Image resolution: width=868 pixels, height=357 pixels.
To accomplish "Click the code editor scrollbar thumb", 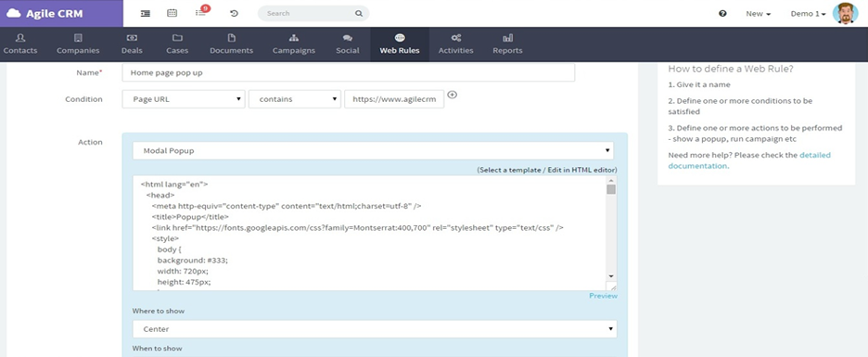I will (x=611, y=189).
